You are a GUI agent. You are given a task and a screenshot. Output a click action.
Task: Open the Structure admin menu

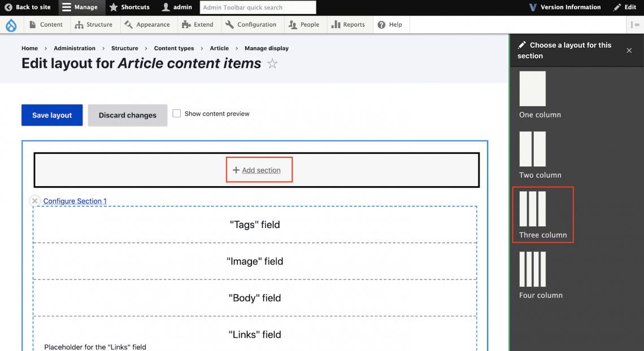(x=94, y=25)
